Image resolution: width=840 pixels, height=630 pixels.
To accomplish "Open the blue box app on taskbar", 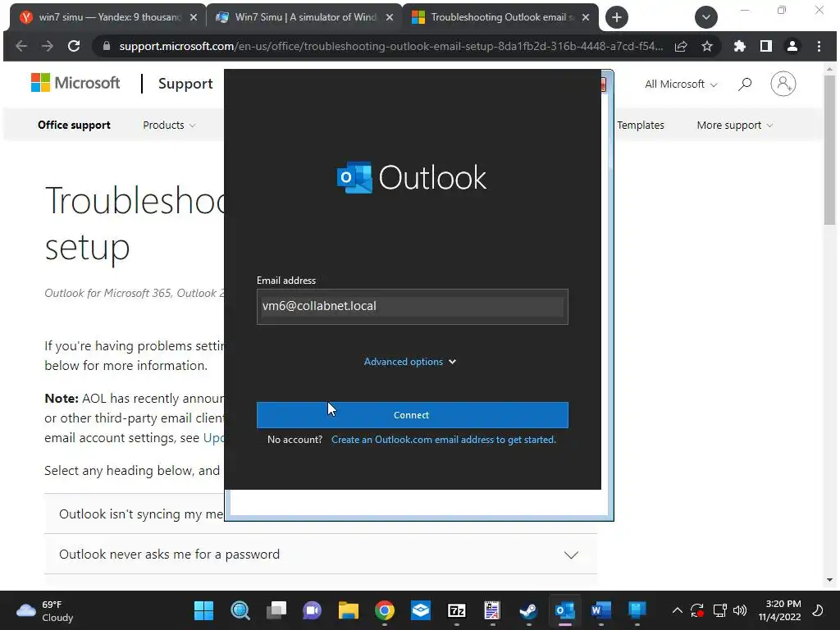I will tap(421, 610).
